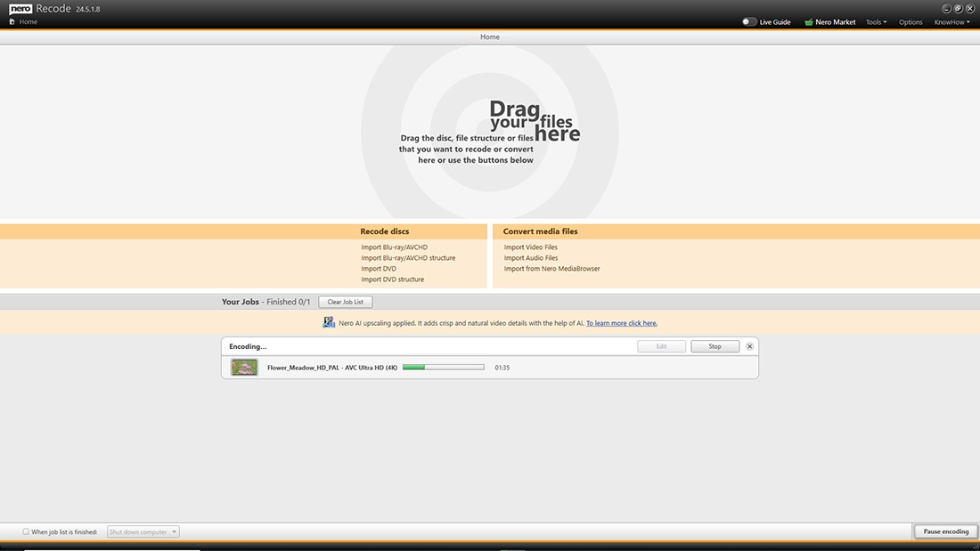Expand the Tools menu
This screenshot has width=980, height=551.
tap(876, 22)
